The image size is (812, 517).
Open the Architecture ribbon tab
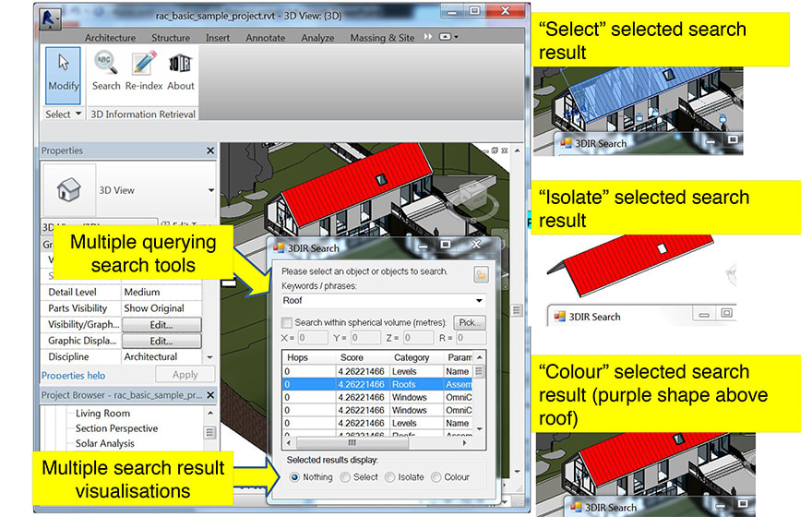[x=111, y=38]
